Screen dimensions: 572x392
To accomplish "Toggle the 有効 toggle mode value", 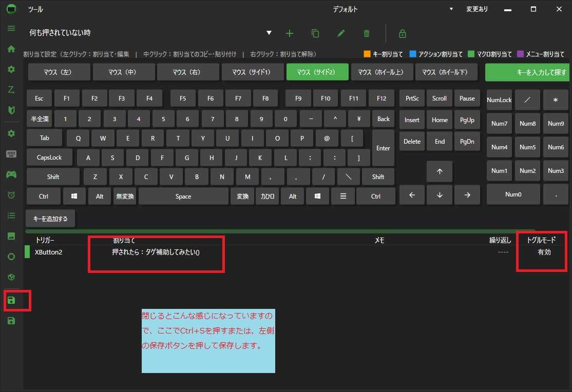I will click(544, 252).
